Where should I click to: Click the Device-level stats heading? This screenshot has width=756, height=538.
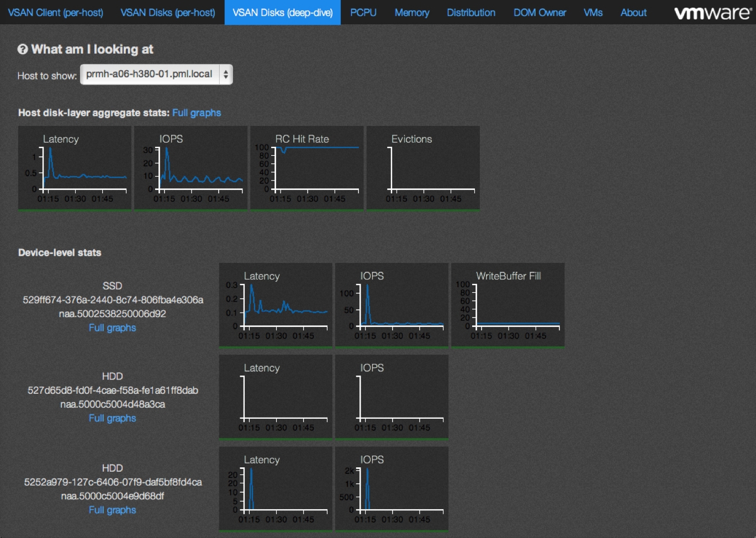pyautogui.click(x=60, y=252)
